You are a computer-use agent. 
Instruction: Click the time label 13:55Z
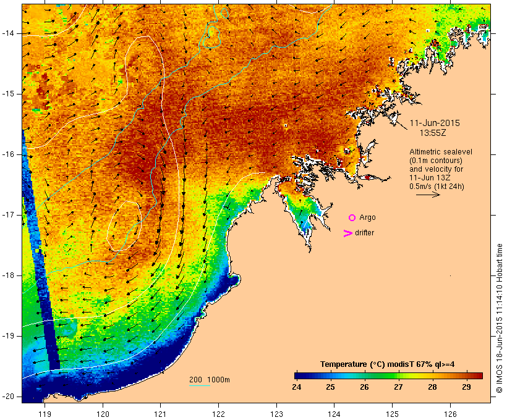tap(433, 133)
